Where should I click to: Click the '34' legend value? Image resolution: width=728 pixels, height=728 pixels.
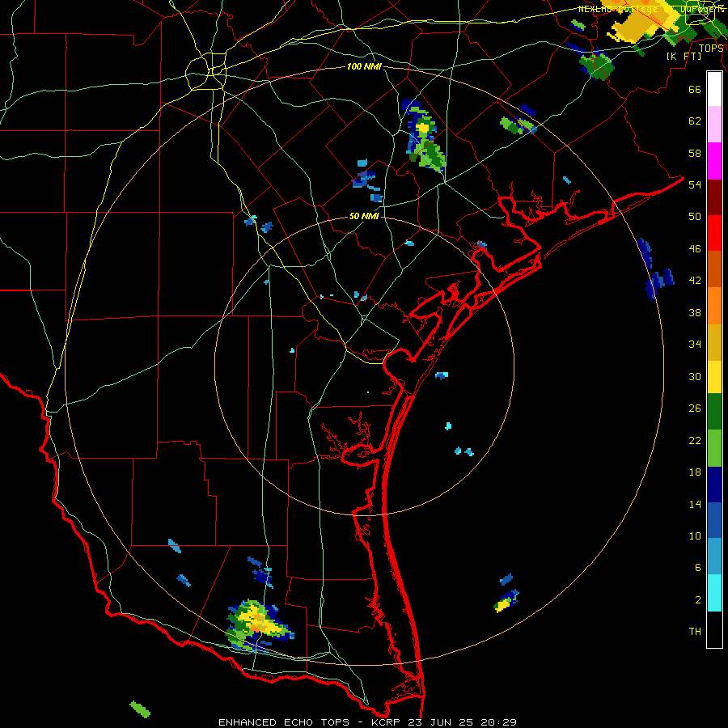[x=695, y=345]
